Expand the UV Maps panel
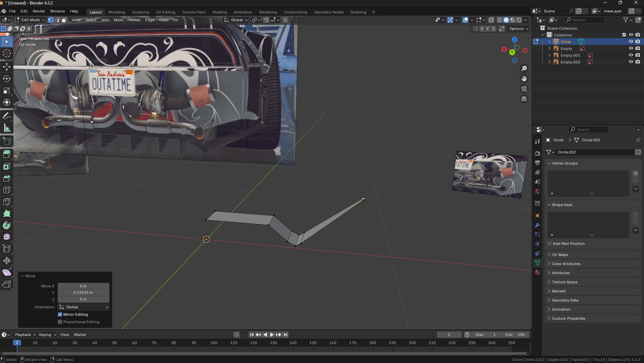The image size is (644, 363). pos(560,255)
